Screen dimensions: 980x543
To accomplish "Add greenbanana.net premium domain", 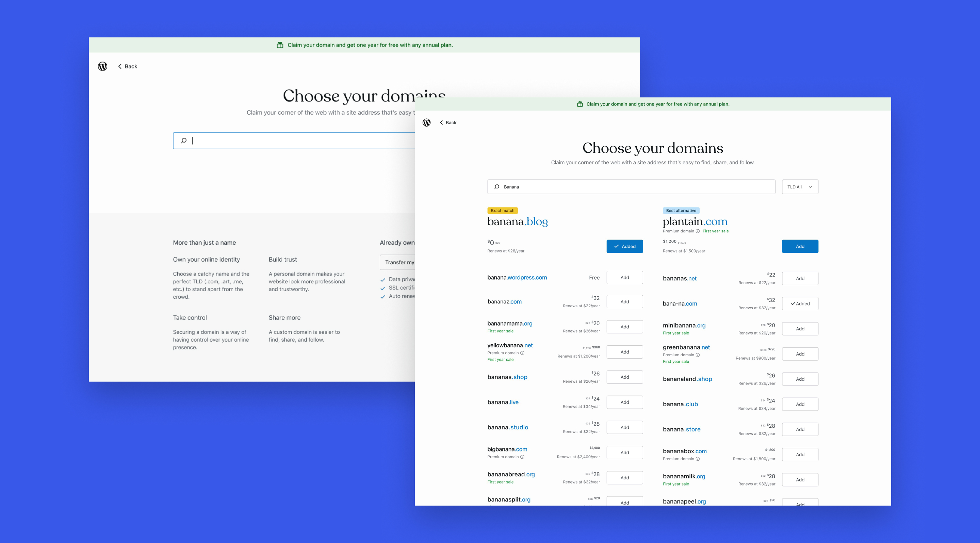I will [x=800, y=353].
